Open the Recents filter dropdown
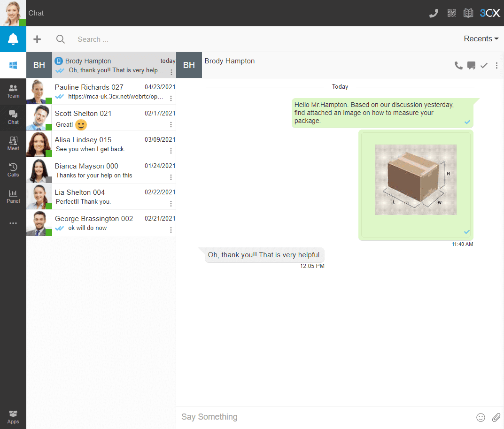Screen dimensions: 504x429 pyautogui.click(x=481, y=39)
